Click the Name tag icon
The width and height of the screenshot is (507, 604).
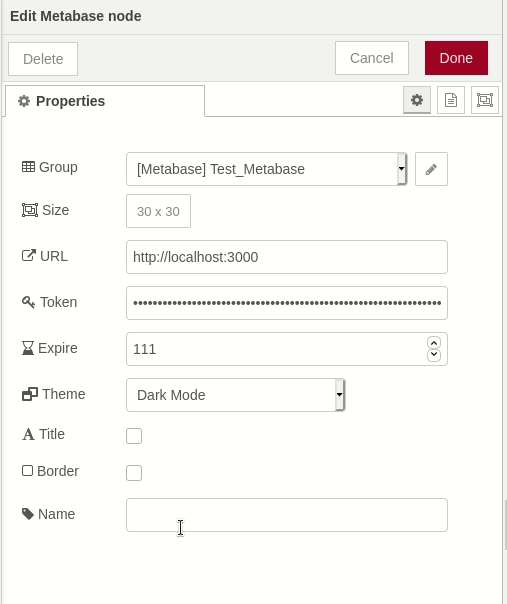point(28,514)
